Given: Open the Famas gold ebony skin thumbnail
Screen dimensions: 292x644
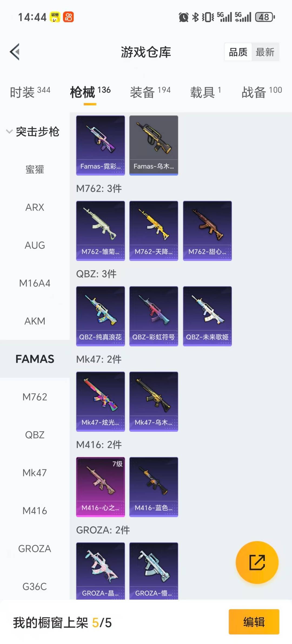Looking at the screenshot, I should [154, 145].
